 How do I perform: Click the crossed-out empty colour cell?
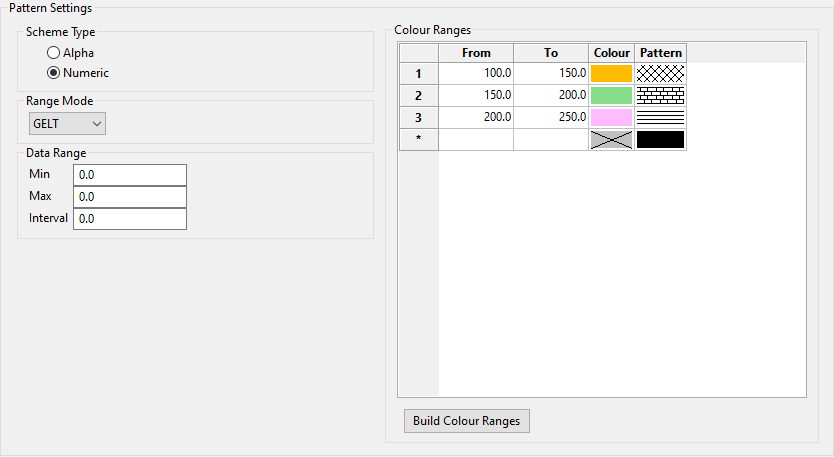point(612,139)
